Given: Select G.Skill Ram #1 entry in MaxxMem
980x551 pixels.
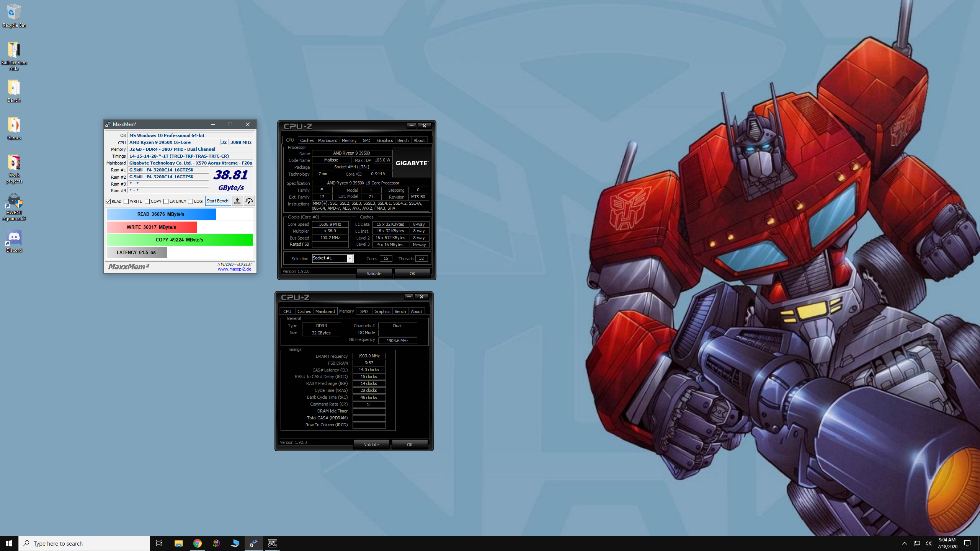Looking at the screenshot, I should pos(168,170).
